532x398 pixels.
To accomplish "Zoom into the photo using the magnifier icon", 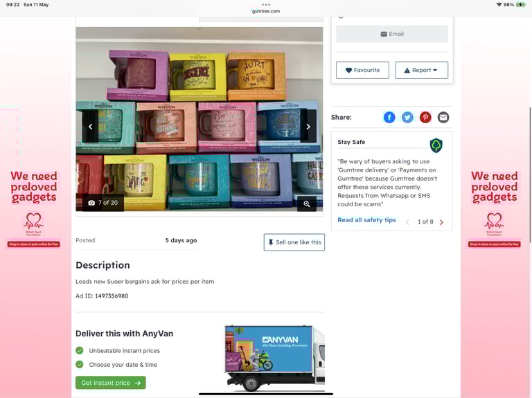I will tap(307, 203).
